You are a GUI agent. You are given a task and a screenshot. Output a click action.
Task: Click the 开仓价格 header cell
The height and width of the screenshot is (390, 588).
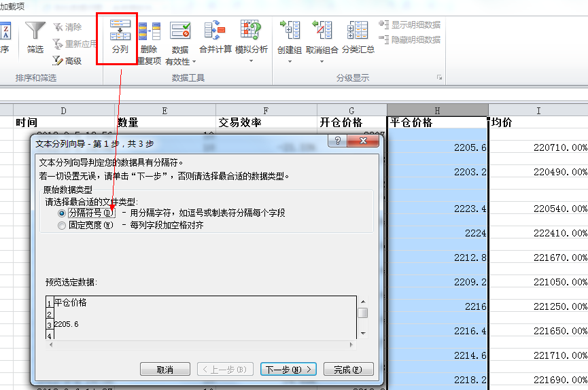tap(351, 122)
